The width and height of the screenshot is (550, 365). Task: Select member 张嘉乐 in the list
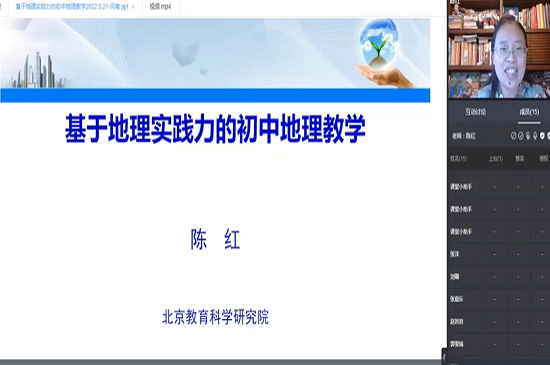point(457,299)
